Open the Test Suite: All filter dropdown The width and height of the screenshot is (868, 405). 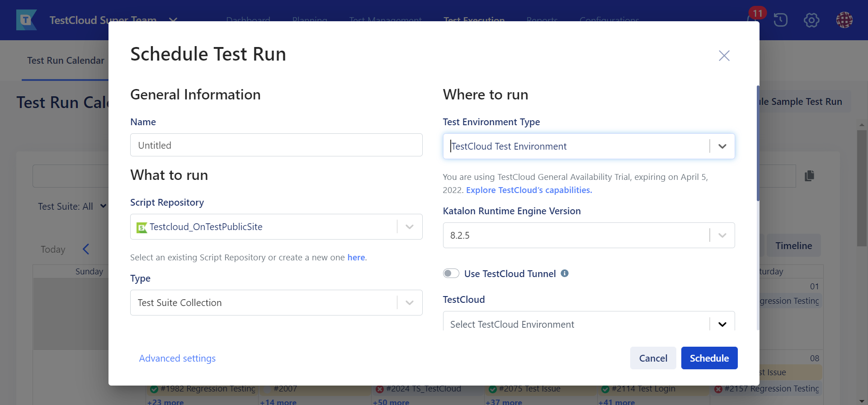pos(72,206)
